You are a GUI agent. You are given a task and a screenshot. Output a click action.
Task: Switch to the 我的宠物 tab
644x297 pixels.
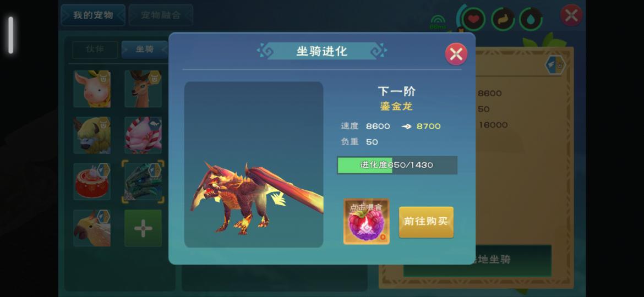93,15
